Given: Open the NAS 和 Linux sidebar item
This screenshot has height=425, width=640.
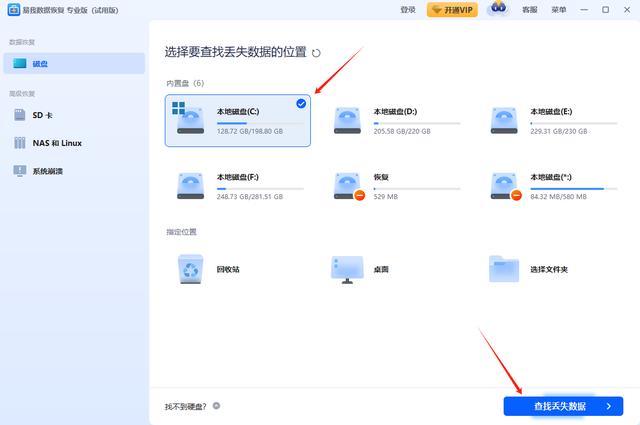Looking at the screenshot, I should 74,143.
